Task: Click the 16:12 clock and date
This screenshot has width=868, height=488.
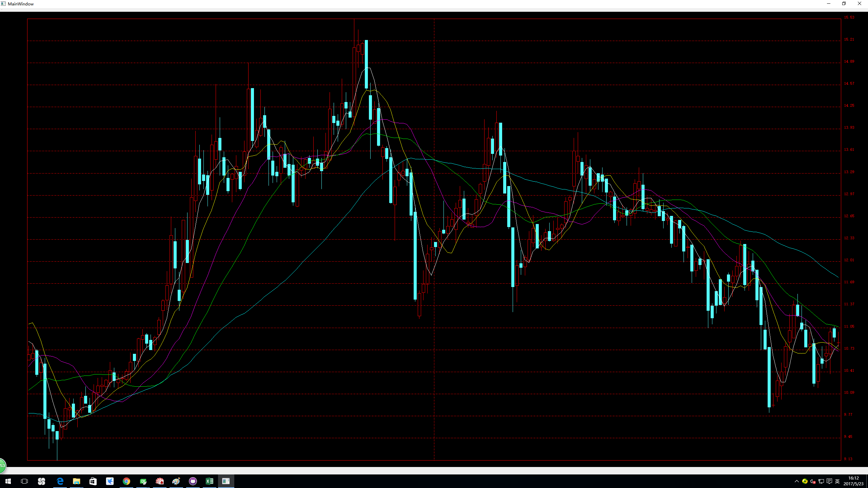Action: pos(853,481)
